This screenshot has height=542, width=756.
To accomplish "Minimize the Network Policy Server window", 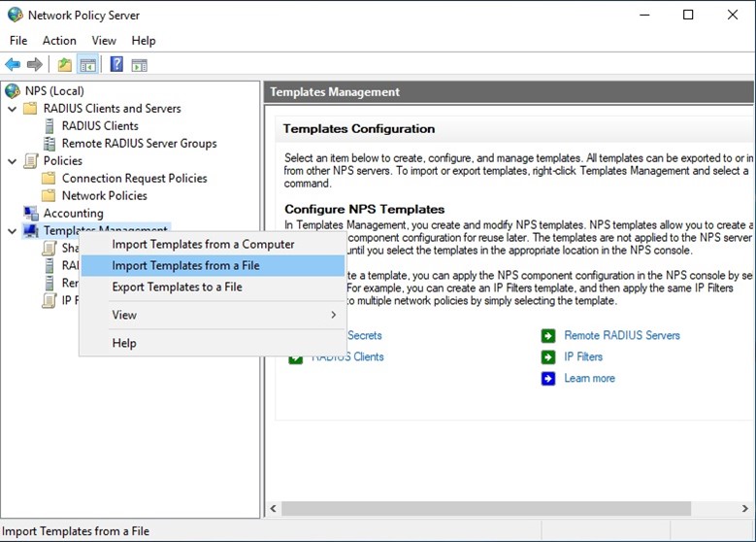I will (x=644, y=15).
